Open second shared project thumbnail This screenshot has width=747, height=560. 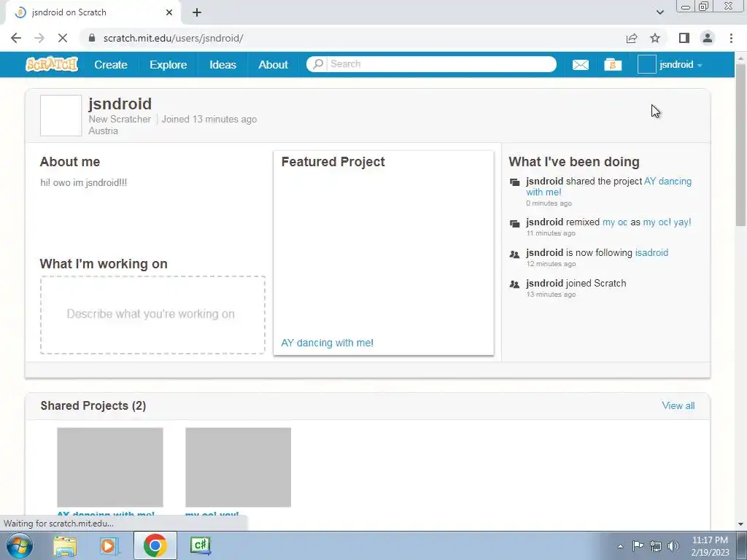(239, 467)
